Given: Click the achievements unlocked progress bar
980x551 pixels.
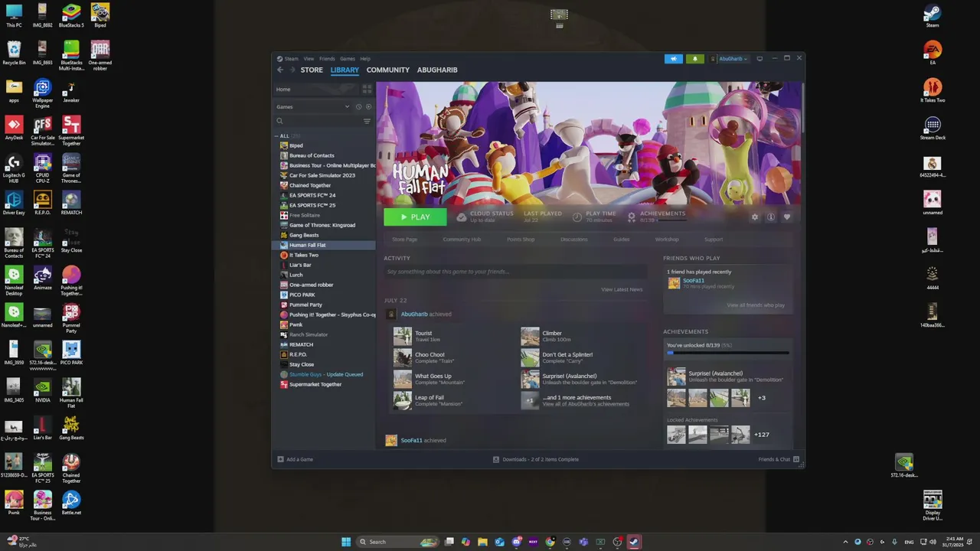Looking at the screenshot, I should point(727,353).
